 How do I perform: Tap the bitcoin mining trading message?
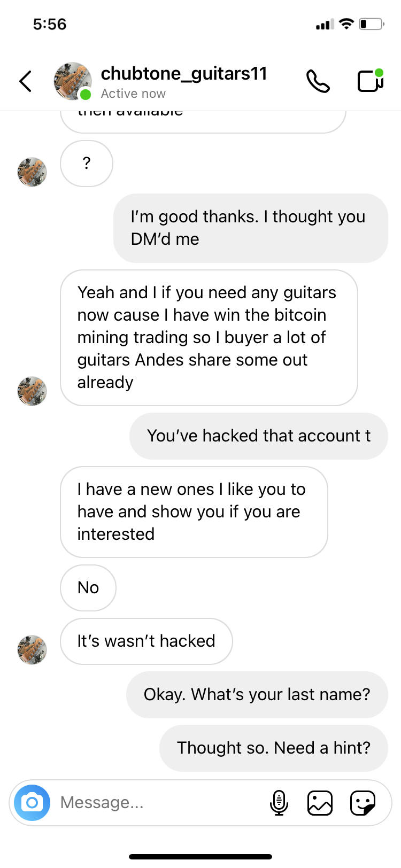209,338
